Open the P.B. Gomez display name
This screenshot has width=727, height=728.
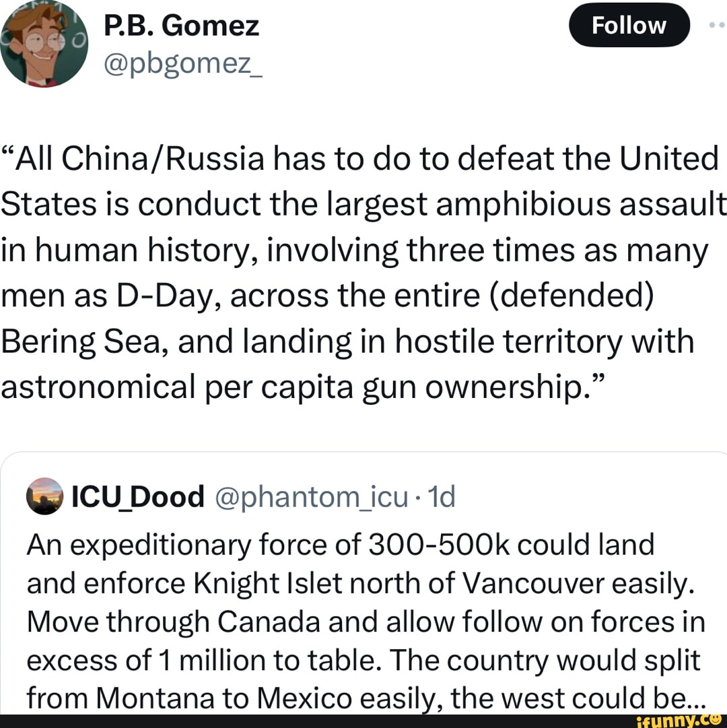point(182,26)
